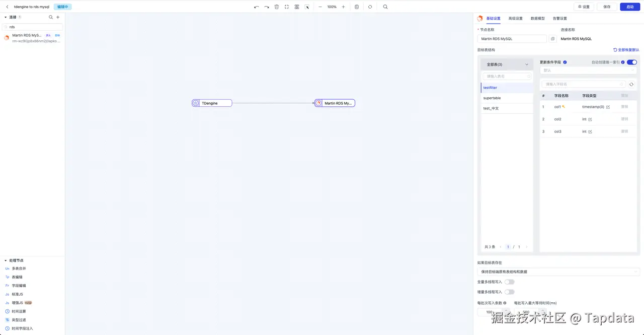This screenshot has height=335, width=644.
Task: Activate the mouse selection tool
Action: point(307,7)
